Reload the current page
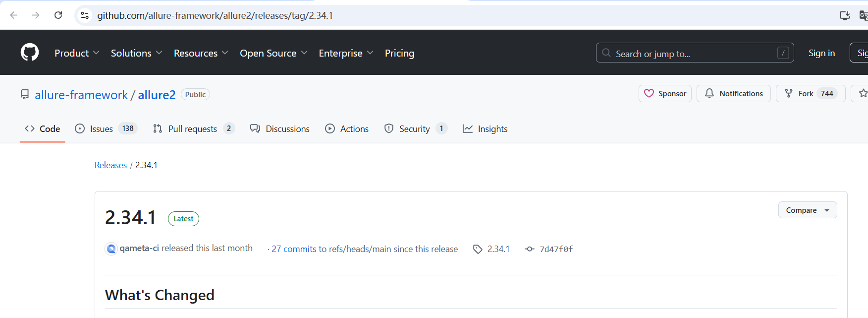The image size is (868, 318). [x=58, y=15]
